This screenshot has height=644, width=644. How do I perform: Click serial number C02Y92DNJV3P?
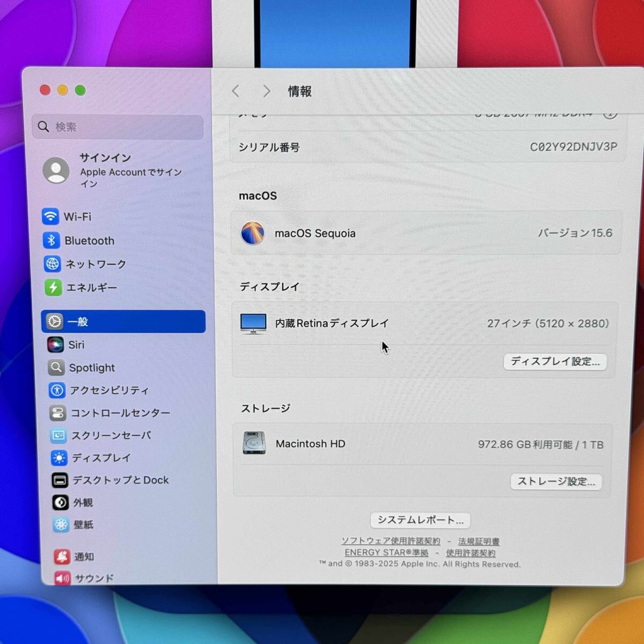[x=574, y=147]
